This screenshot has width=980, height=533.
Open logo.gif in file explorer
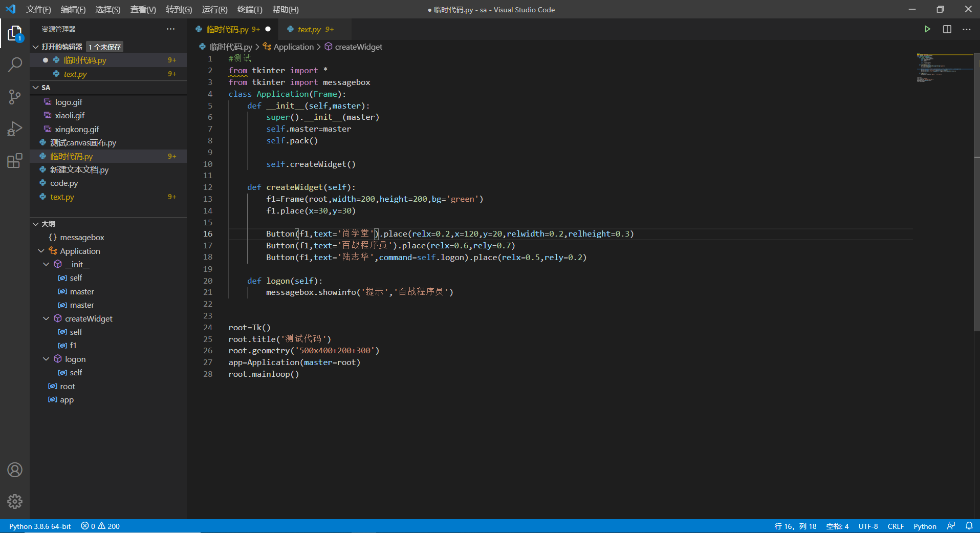[x=108, y=102]
